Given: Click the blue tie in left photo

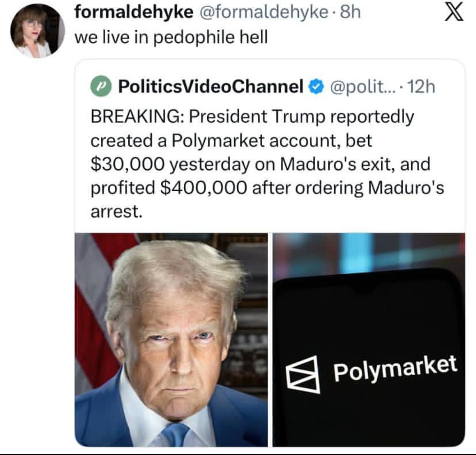Looking at the screenshot, I should [x=175, y=434].
